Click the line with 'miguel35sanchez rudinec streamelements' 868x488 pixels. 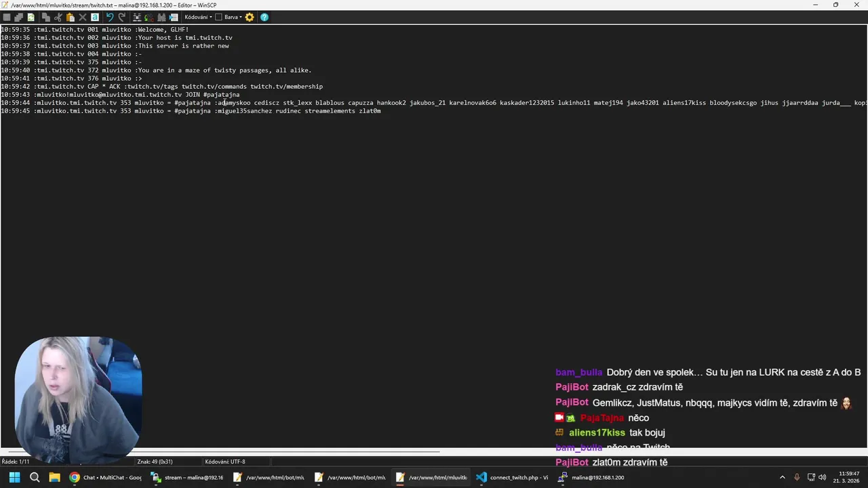point(191,111)
